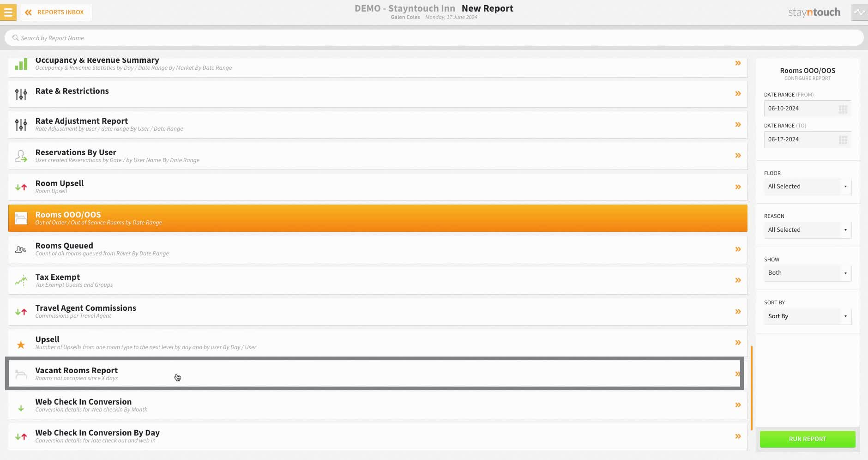The image size is (868, 460).
Task: Expand Reservations By User chevron
Action: coord(738,156)
